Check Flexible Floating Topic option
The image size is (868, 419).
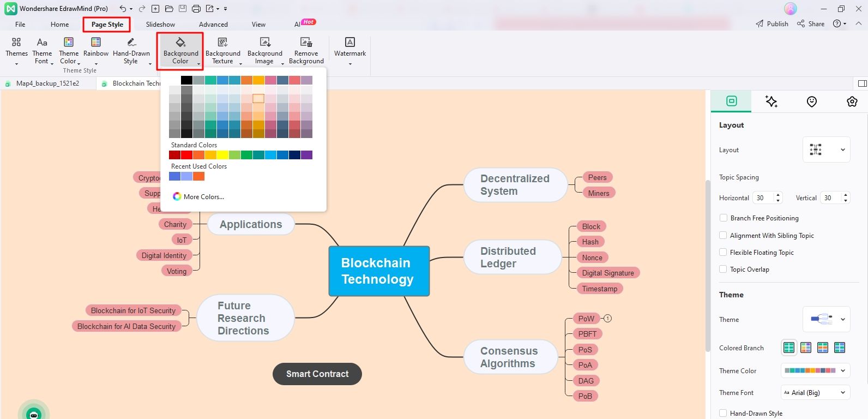723,252
